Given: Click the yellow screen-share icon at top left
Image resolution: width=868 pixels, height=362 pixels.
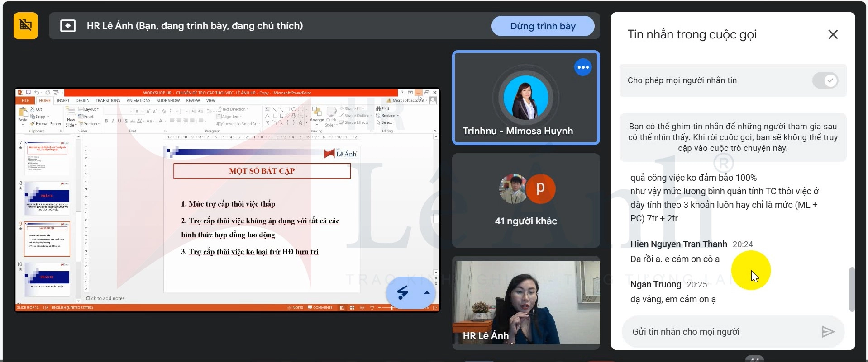Looking at the screenshot, I should point(26,26).
